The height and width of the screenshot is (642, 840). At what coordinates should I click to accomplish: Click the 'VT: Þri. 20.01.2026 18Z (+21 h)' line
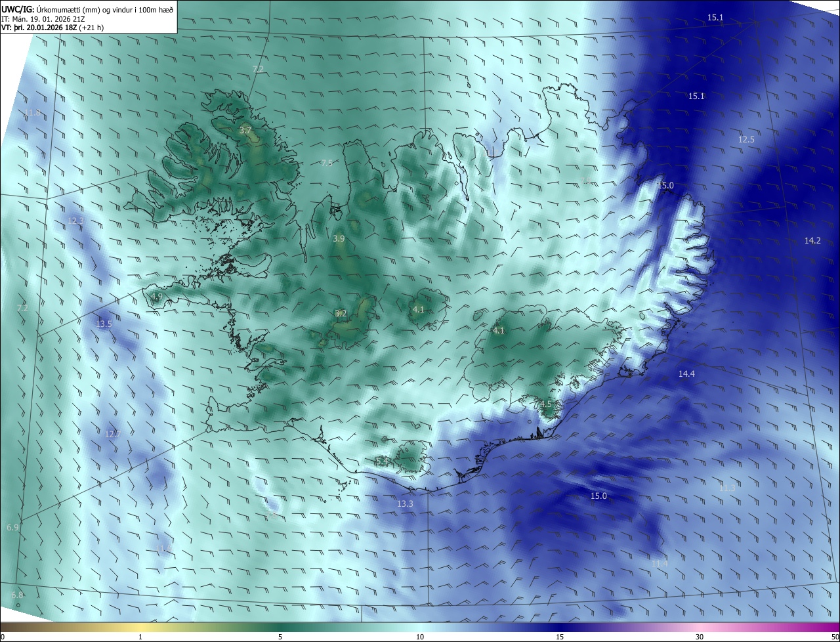(x=52, y=28)
